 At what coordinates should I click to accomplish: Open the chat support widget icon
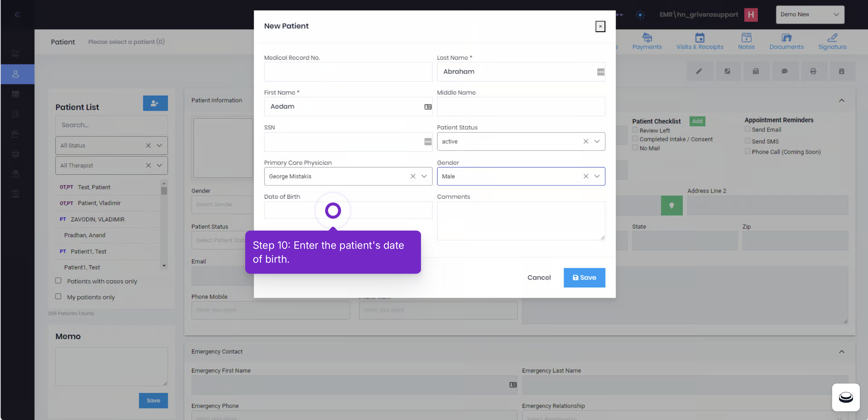(846, 397)
